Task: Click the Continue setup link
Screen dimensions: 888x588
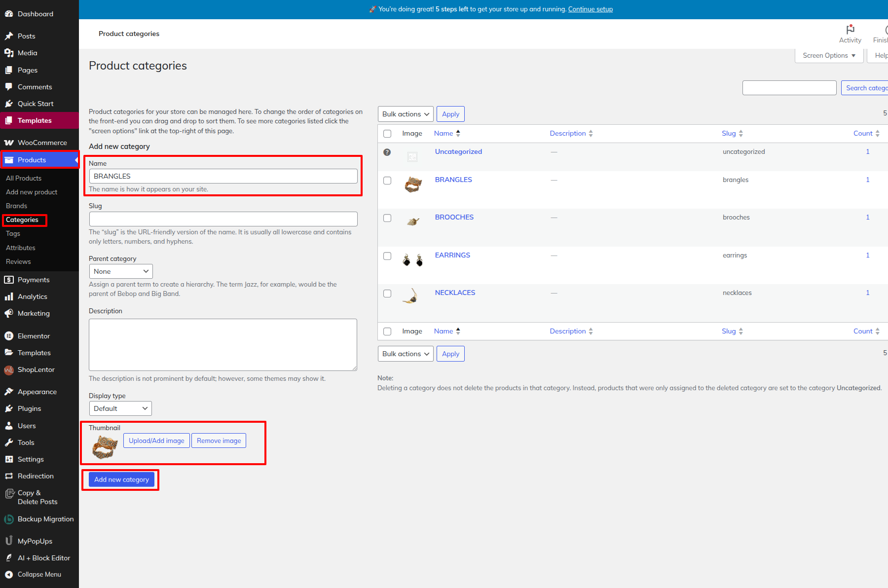Action: [x=590, y=9]
